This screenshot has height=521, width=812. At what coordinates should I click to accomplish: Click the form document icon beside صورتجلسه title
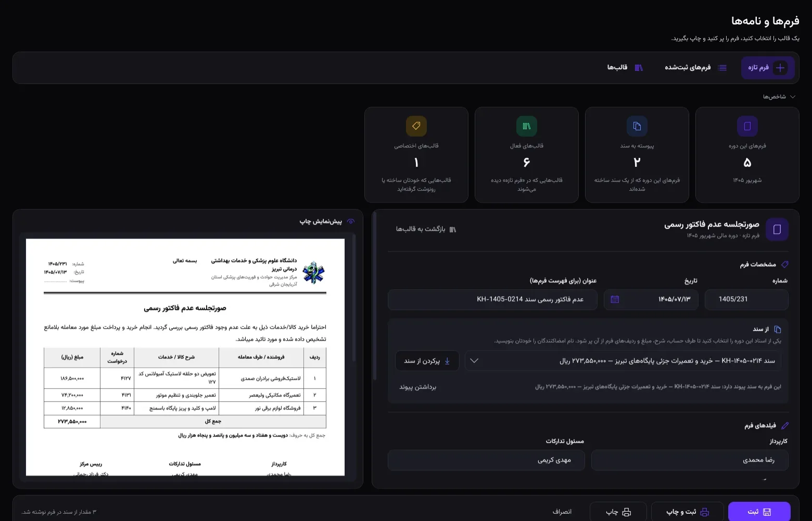(x=777, y=230)
